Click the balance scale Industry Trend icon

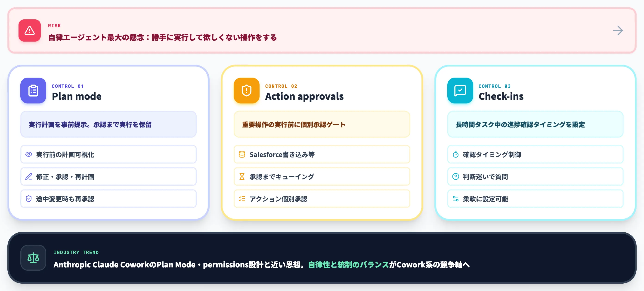[x=33, y=258]
